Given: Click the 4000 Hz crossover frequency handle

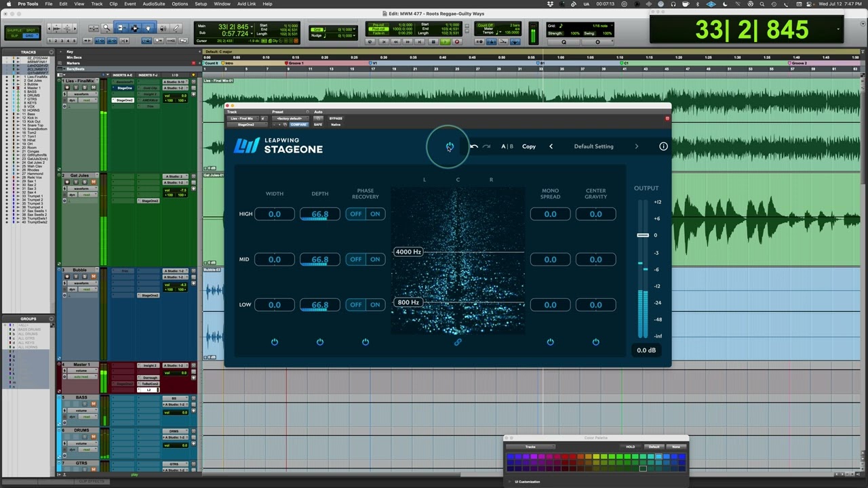Looking at the screenshot, I should pyautogui.click(x=408, y=252).
